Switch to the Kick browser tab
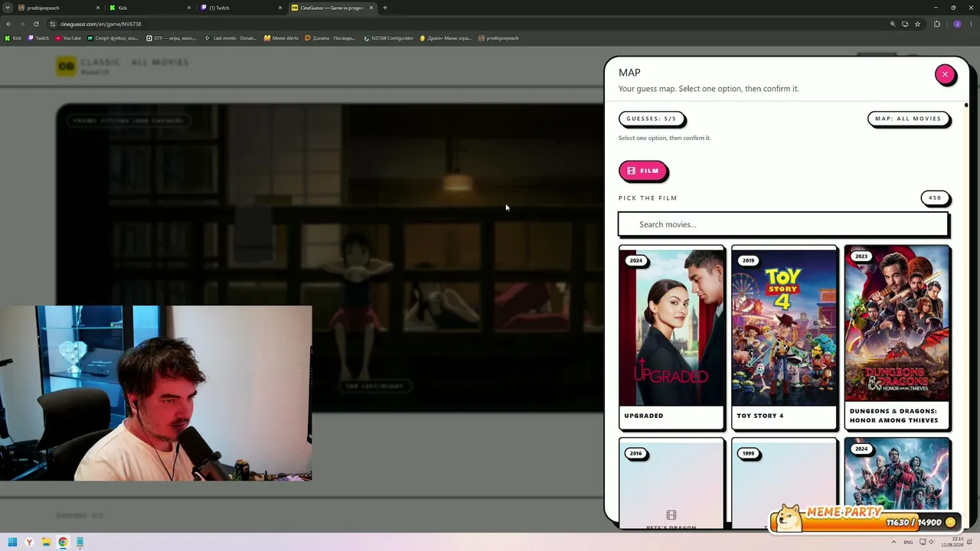The height and width of the screenshot is (551, 980). tap(149, 8)
